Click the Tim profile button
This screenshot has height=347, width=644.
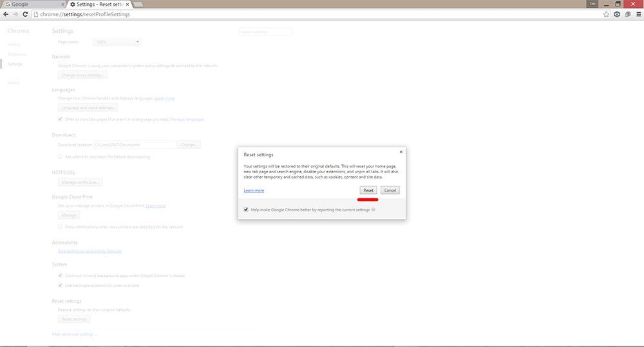tap(592, 4)
